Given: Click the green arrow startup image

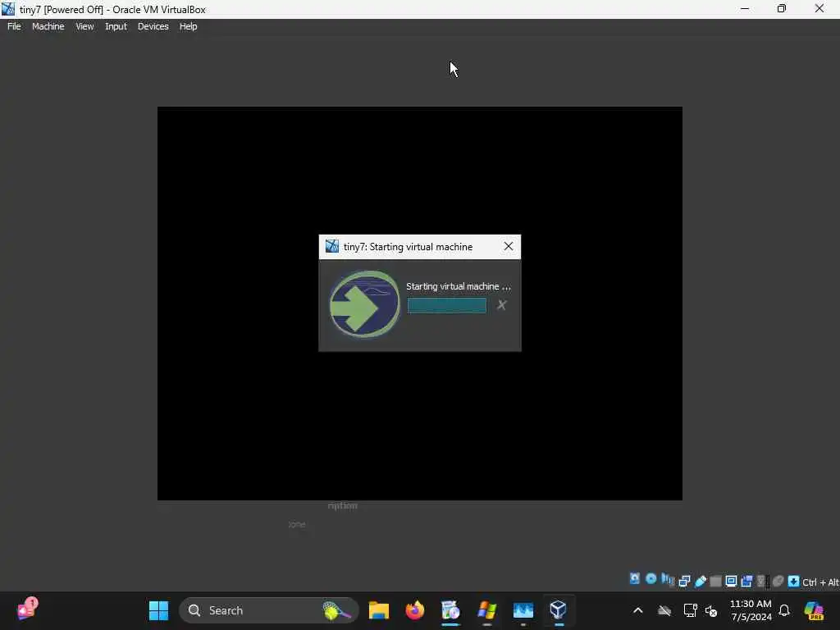Looking at the screenshot, I should pos(364,304).
